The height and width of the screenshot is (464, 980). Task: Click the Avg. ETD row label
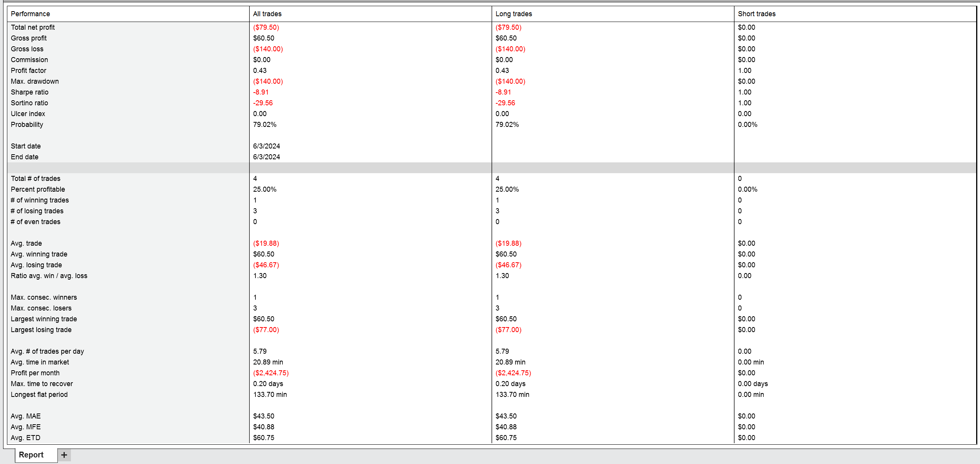[x=25, y=438]
